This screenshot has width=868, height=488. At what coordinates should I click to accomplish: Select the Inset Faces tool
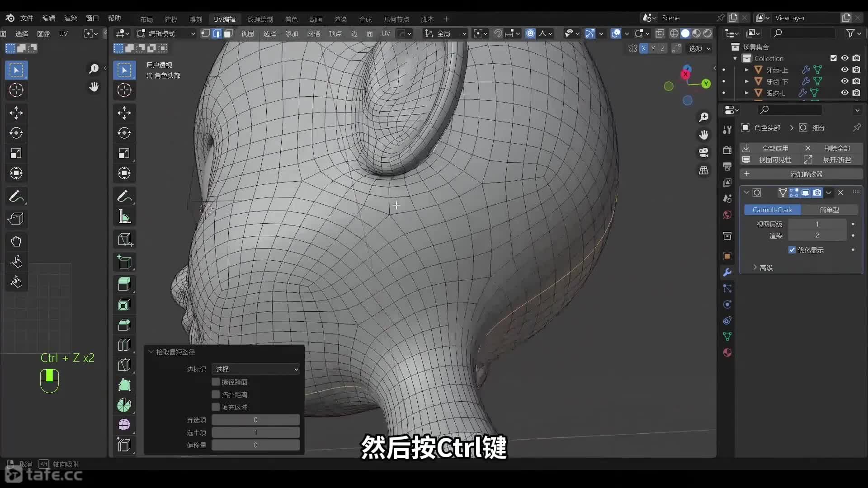[x=124, y=305]
